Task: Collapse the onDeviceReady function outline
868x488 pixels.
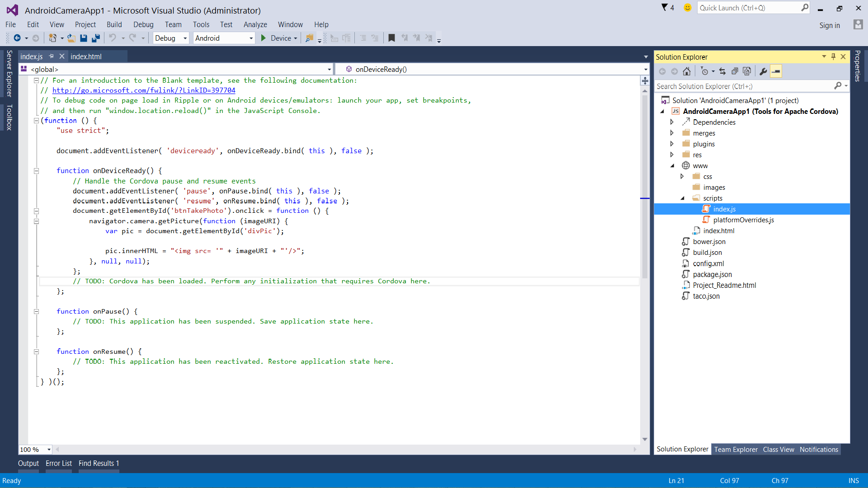Action: pos(36,171)
